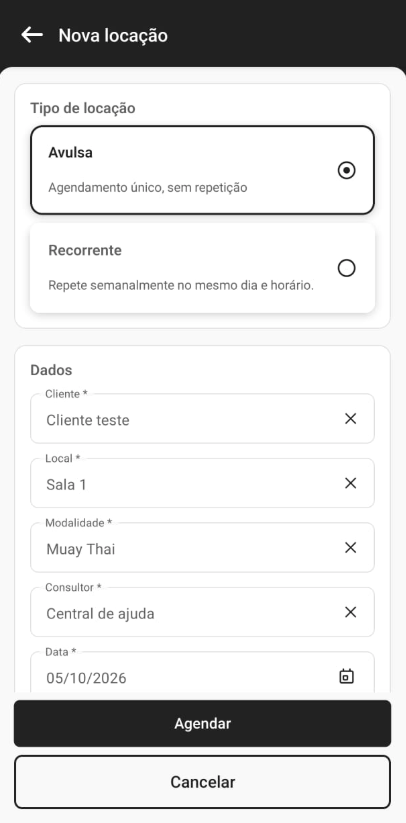Image resolution: width=406 pixels, height=823 pixels.
Task: Click the Dados section heading
Action: coord(51,370)
